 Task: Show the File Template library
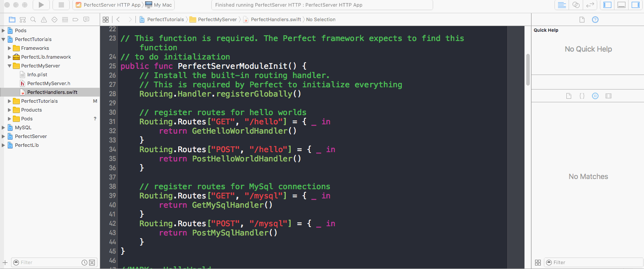[569, 96]
